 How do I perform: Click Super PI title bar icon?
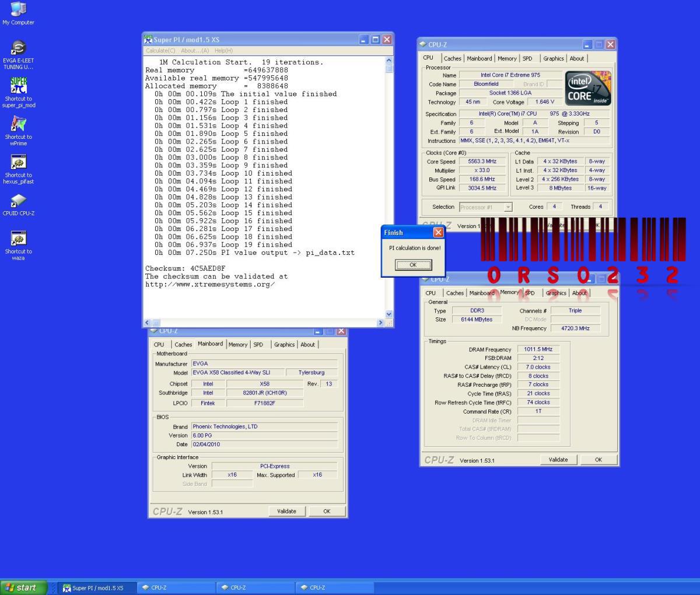tap(148, 40)
